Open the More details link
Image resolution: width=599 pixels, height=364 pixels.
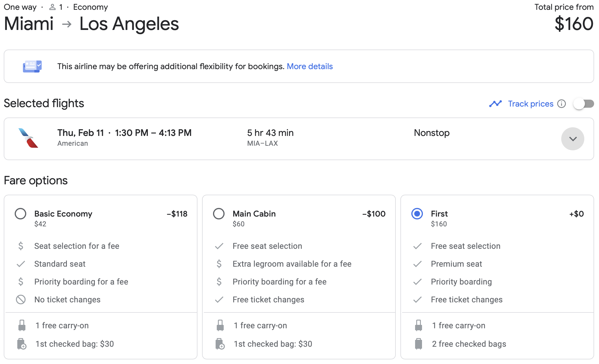tap(310, 66)
